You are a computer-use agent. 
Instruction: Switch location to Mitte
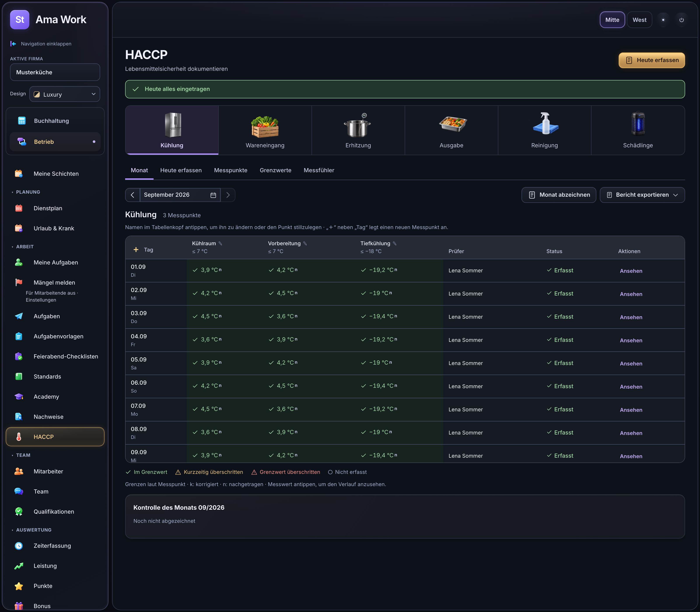click(612, 20)
